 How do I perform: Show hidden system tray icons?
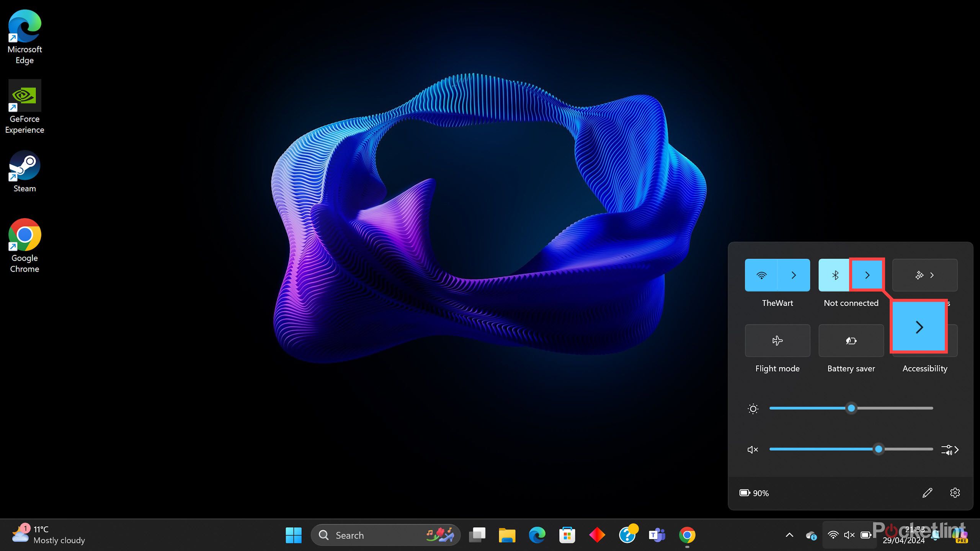click(789, 535)
